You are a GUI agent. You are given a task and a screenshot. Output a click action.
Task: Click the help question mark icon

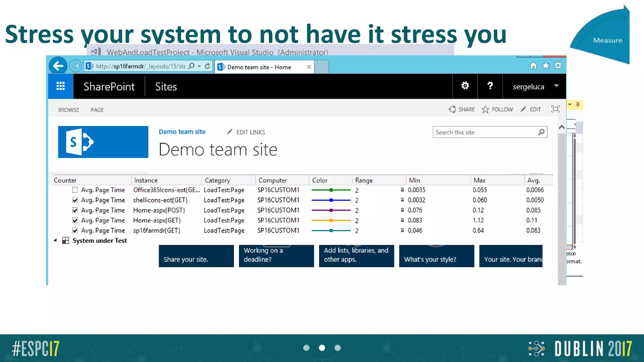pyautogui.click(x=490, y=86)
